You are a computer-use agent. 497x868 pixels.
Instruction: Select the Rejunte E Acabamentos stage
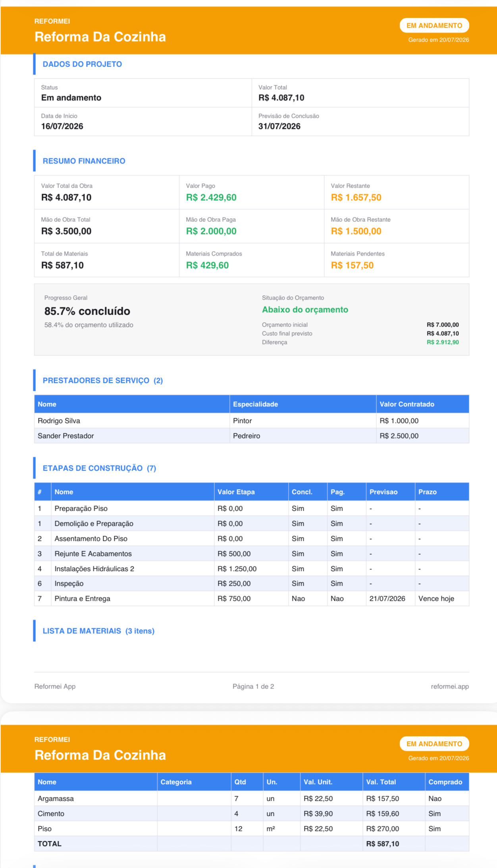pyautogui.click(x=93, y=554)
